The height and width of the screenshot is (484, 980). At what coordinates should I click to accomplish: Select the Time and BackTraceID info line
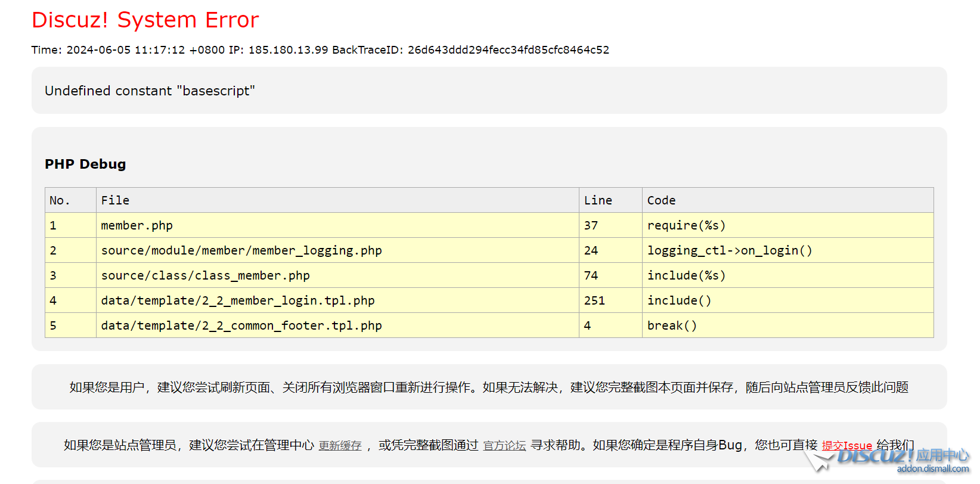point(320,50)
